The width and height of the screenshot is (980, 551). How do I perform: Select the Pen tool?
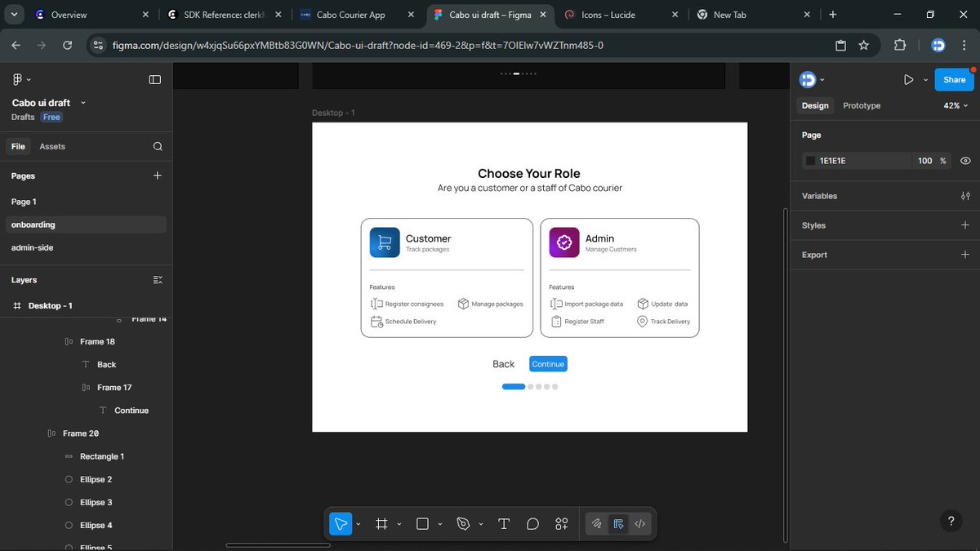coord(463,524)
